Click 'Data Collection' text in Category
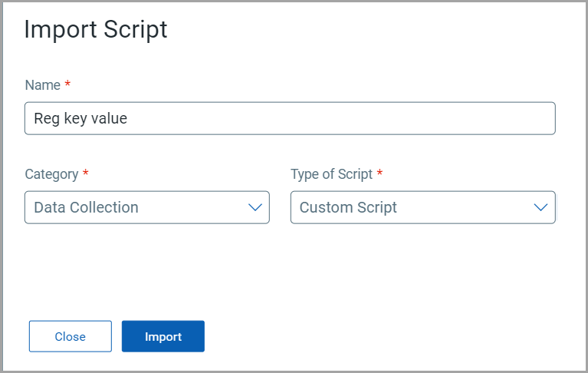 86,208
